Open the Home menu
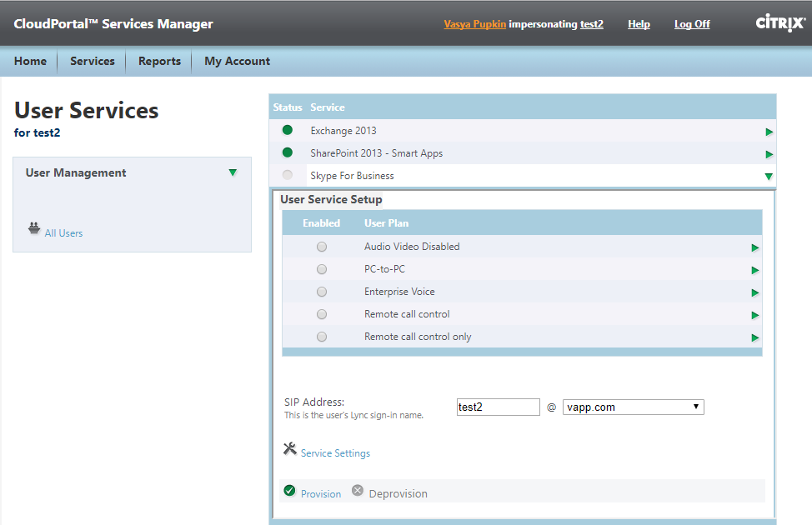This screenshot has height=525, width=812. click(x=30, y=61)
